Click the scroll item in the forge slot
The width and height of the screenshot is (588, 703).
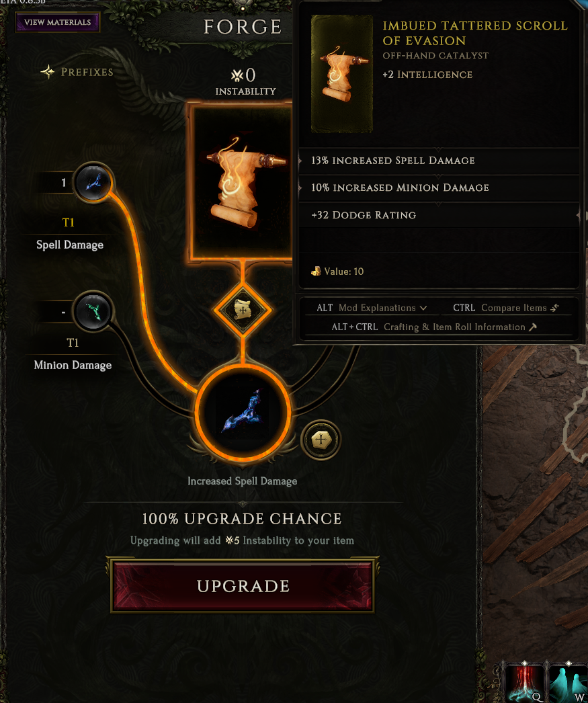tap(241, 181)
